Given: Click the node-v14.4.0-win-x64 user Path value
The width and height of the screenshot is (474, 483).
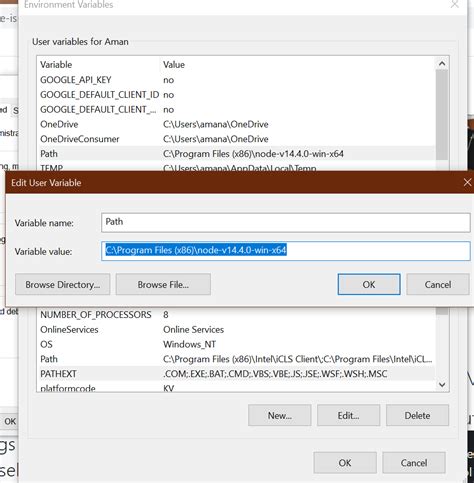Looking at the screenshot, I should tap(253, 154).
